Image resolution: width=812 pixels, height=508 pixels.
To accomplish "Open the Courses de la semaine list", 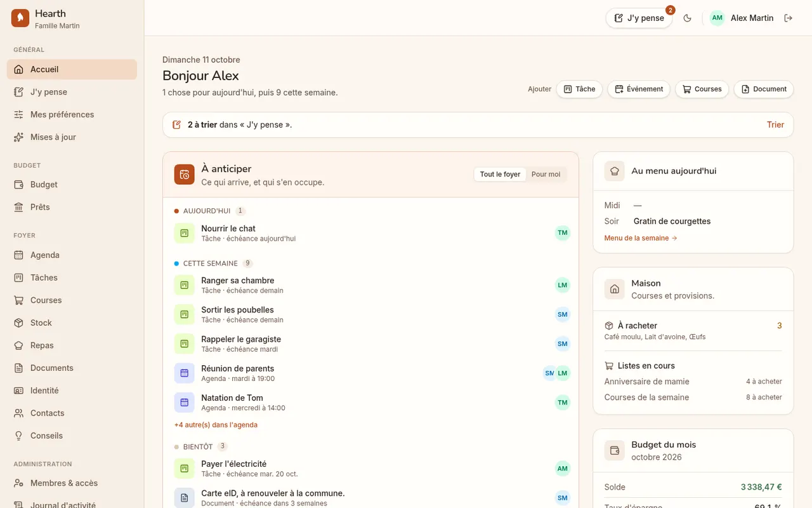I will point(693,398).
